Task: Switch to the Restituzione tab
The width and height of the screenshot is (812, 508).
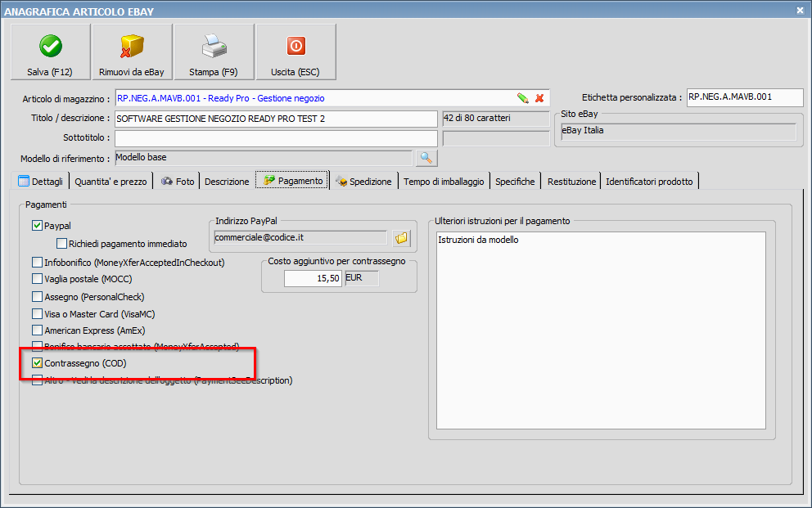Action: click(571, 182)
